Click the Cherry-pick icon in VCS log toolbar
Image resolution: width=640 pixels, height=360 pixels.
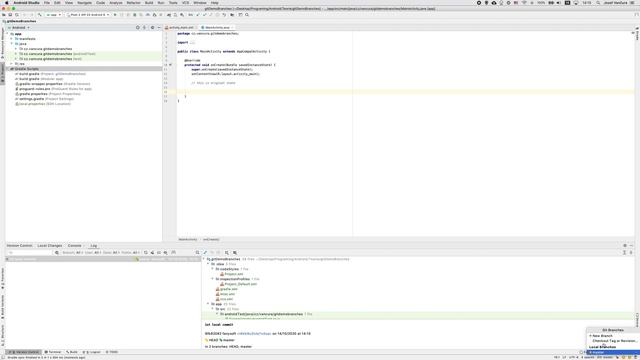152,253
